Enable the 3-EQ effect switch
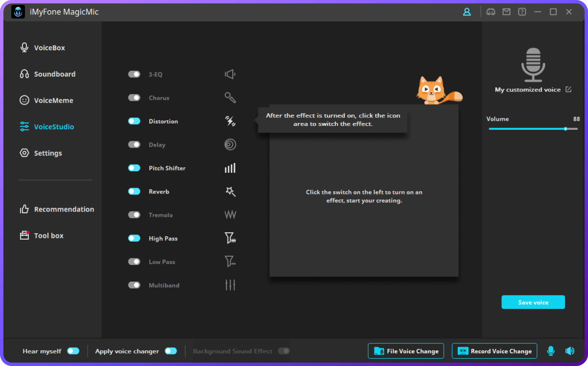 134,74
